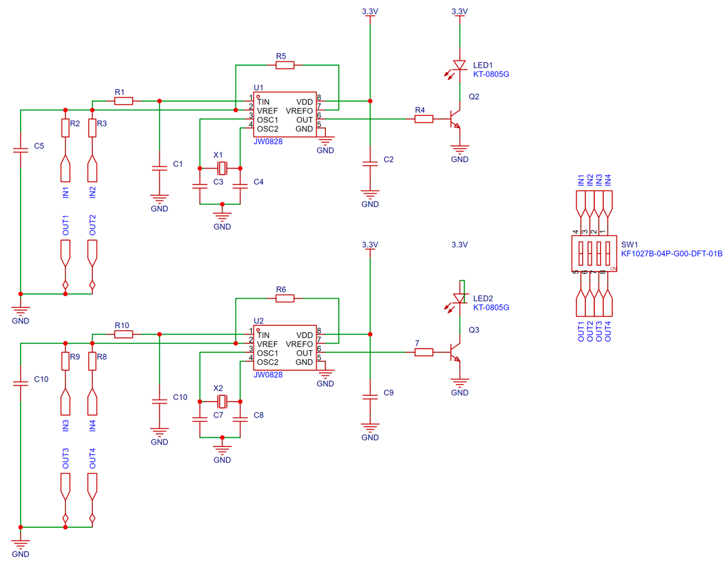Select the JW0828 text under U2

point(268,375)
